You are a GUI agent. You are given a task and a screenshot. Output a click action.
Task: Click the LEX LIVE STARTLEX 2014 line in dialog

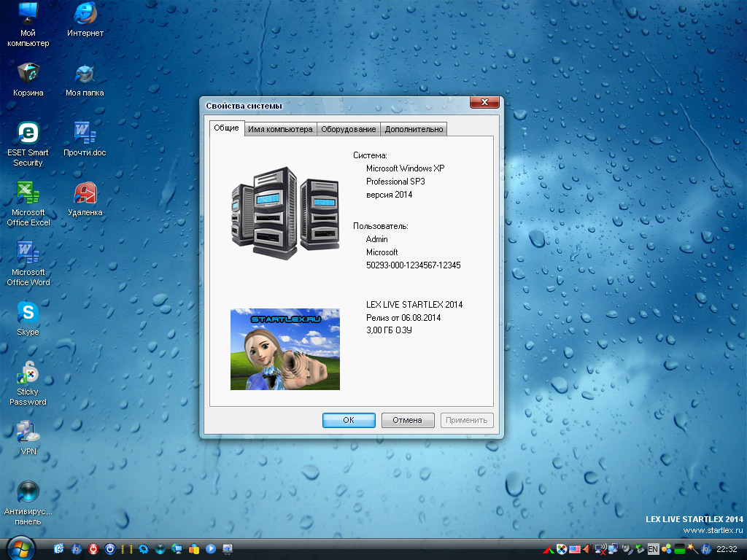414,304
